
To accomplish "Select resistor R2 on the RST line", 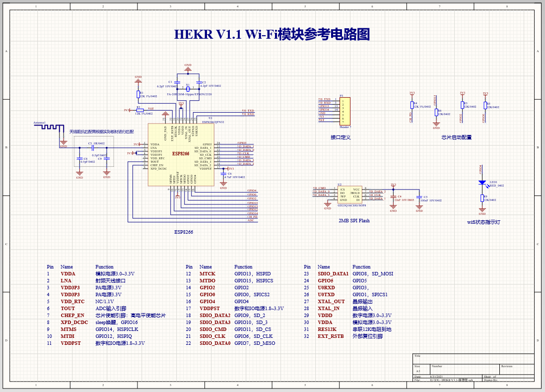I will tap(140, 110).
